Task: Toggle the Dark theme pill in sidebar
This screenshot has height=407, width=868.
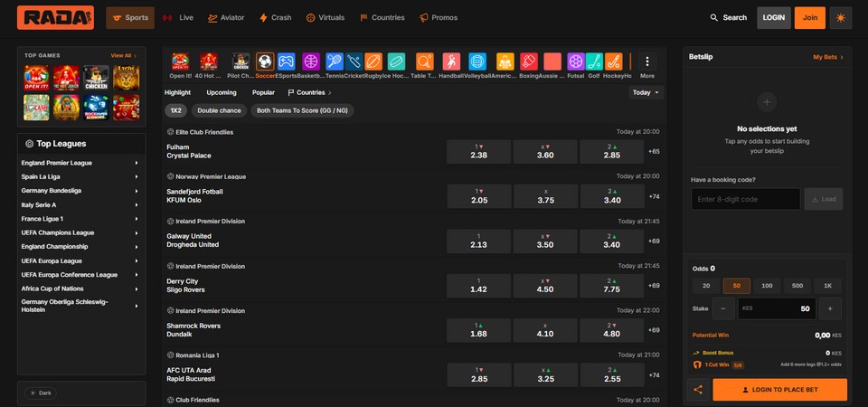Action: [41, 393]
